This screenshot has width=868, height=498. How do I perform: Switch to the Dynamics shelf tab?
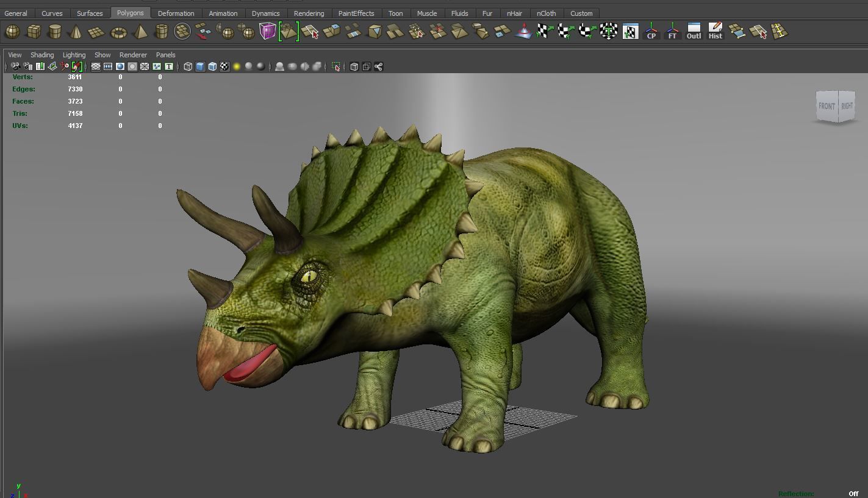(265, 13)
